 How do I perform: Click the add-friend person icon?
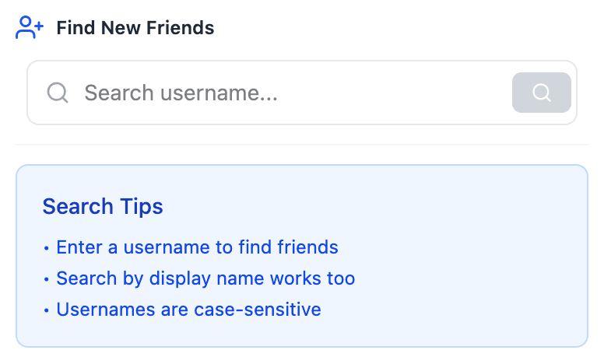(30, 28)
